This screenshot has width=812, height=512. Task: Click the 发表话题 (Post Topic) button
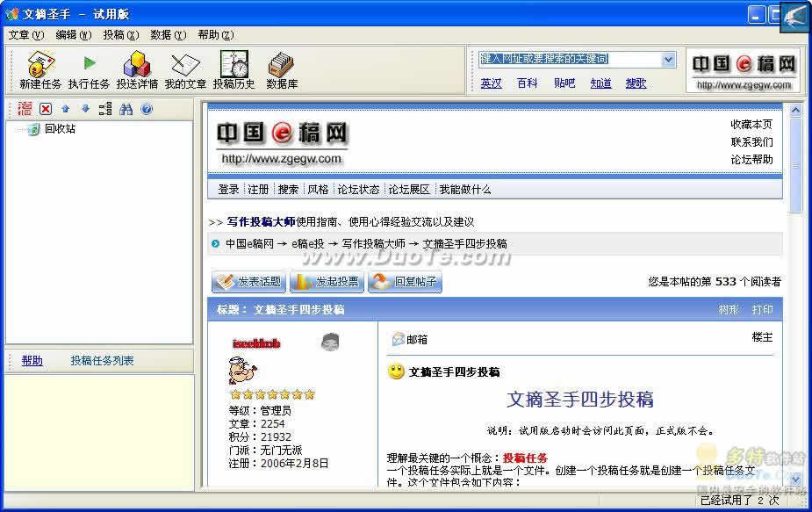click(x=249, y=282)
